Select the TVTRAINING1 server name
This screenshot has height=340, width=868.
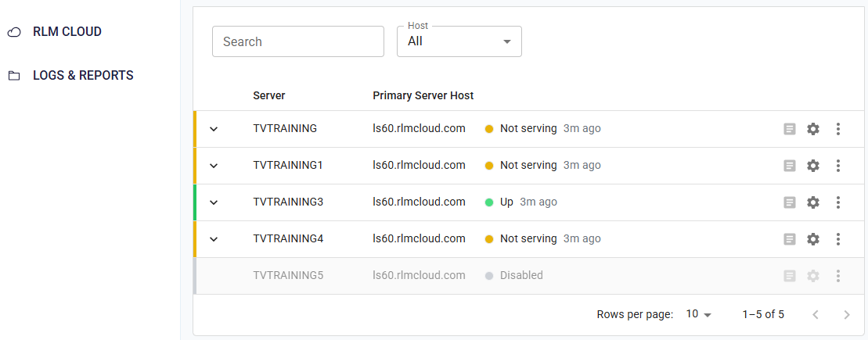click(x=288, y=165)
